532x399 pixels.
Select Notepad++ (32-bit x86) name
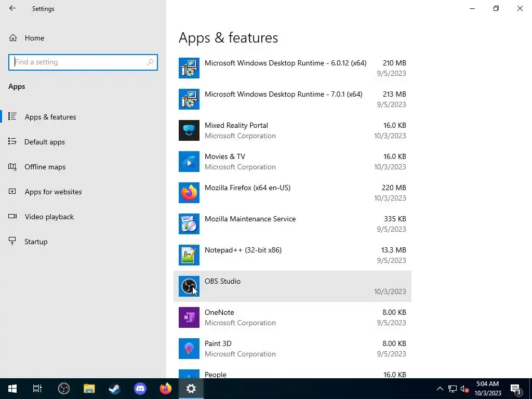(243, 250)
